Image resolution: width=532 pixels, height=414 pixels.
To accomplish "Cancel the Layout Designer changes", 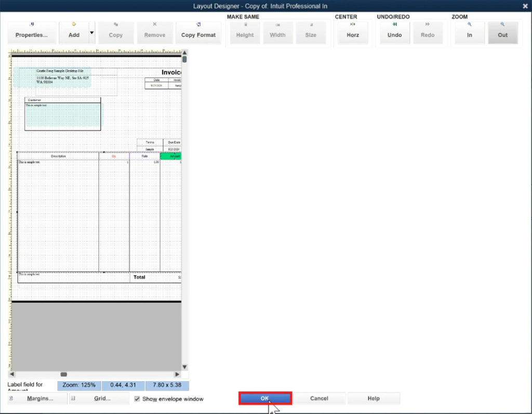I will point(320,398).
